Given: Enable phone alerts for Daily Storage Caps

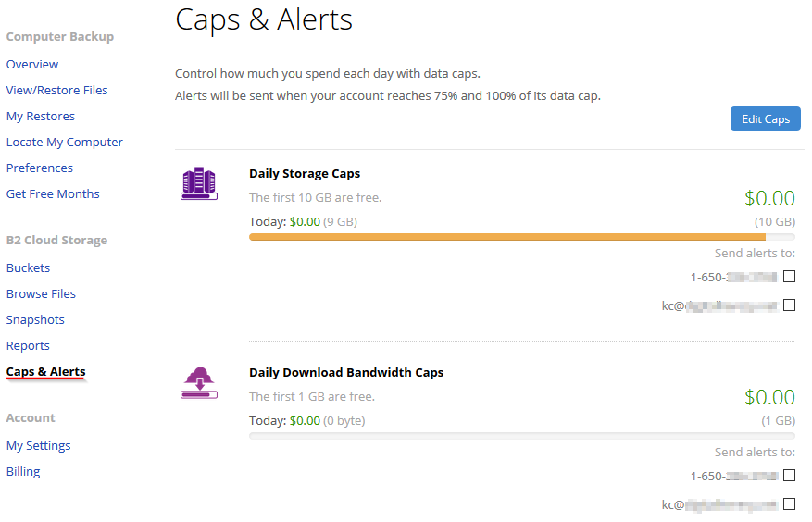Looking at the screenshot, I should (x=789, y=277).
